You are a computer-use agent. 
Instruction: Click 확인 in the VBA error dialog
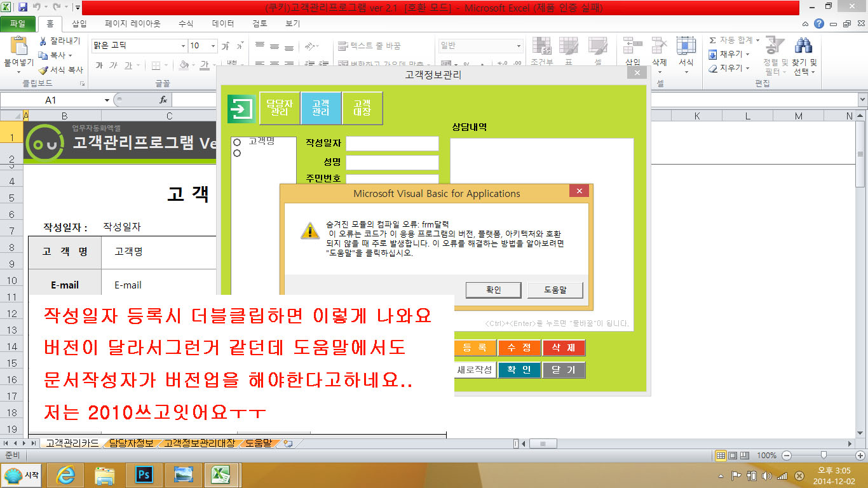click(x=494, y=290)
